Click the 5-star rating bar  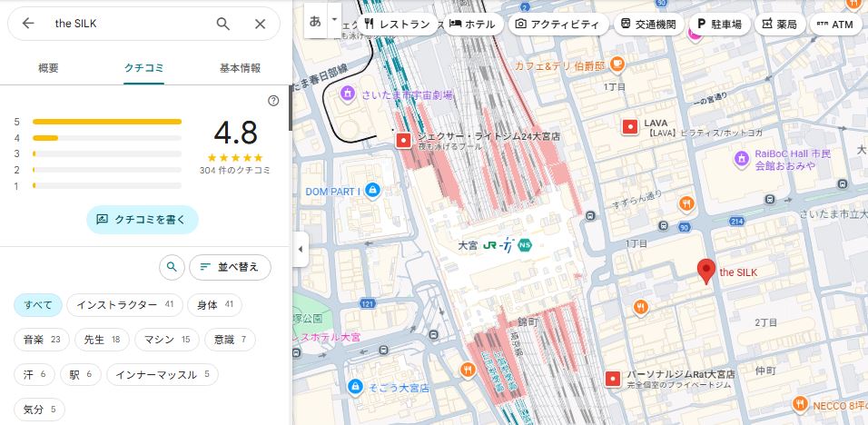click(x=106, y=121)
